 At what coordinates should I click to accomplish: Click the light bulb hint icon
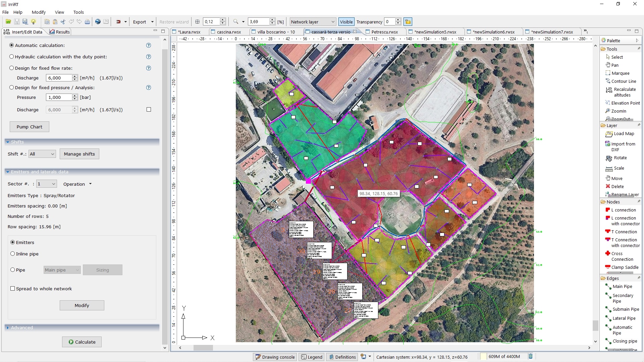[33, 22]
